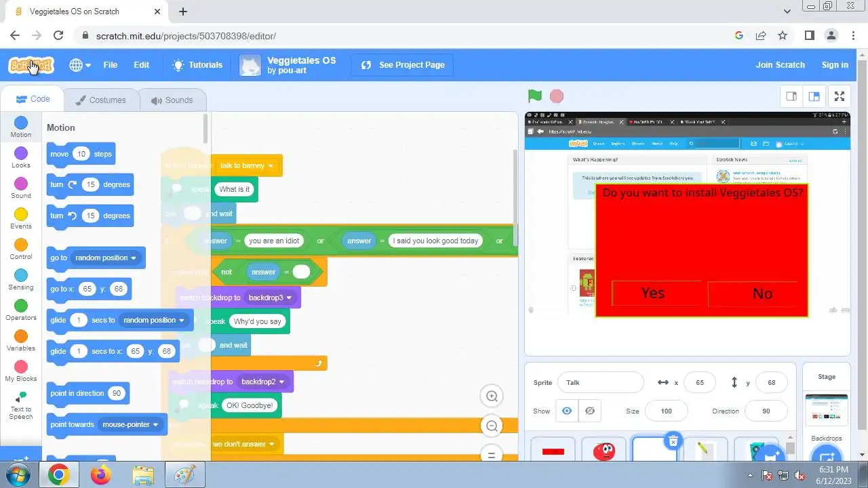
Task: Bookmark this page with the star icon
Action: [x=783, y=35]
